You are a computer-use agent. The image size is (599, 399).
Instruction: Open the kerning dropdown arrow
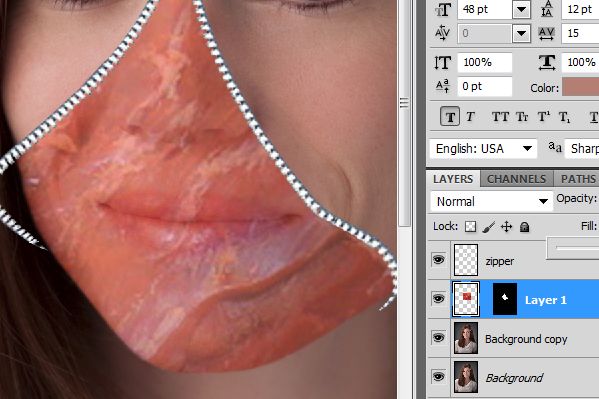tap(521, 34)
